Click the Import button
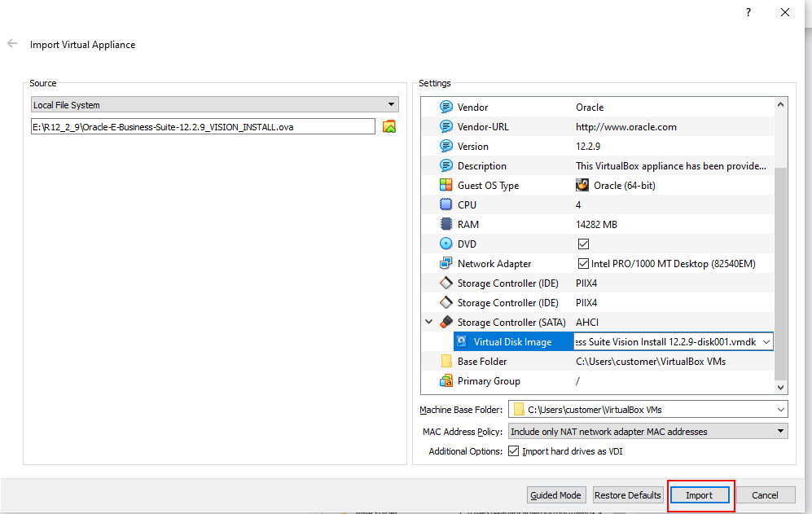This screenshot has height=514, width=812. click(699, 495)
